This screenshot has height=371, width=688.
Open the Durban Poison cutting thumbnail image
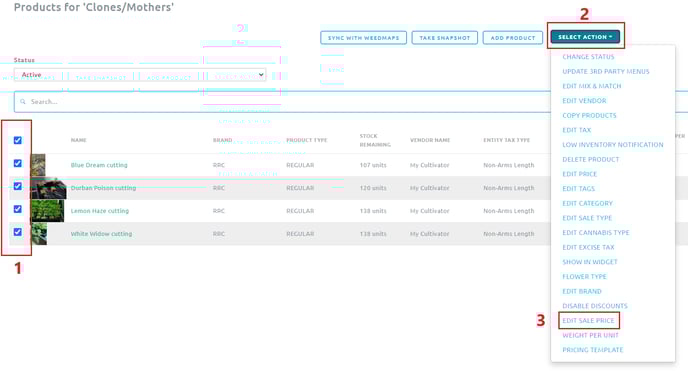[48, 188]
